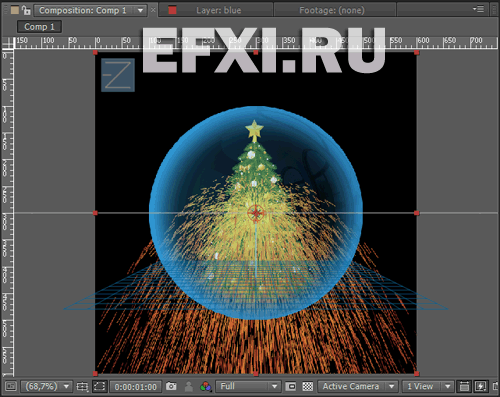Toggle mask and shape path visibility
The height and width of the screenshot is (397, 500).
pyautogui.click(x=99, y=386)
